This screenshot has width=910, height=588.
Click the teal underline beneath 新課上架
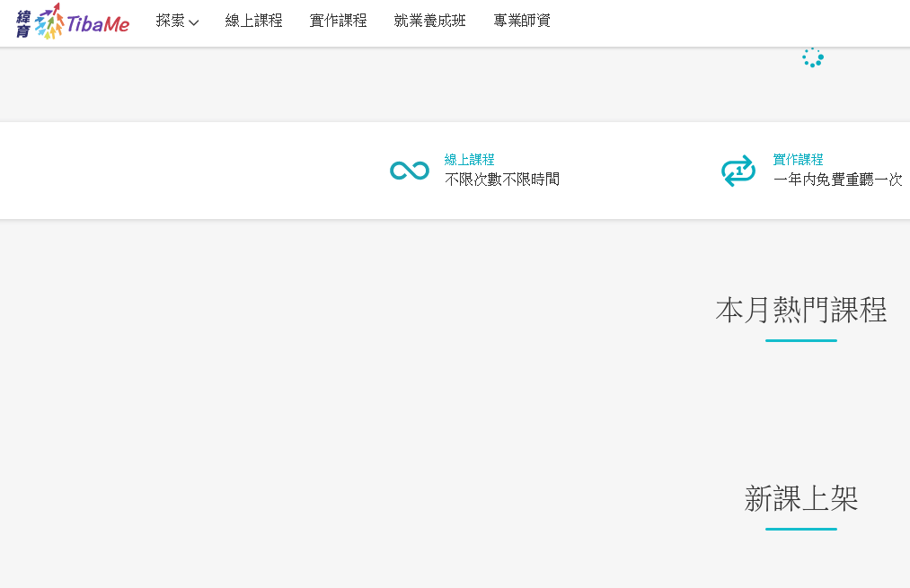pos(800,530)
